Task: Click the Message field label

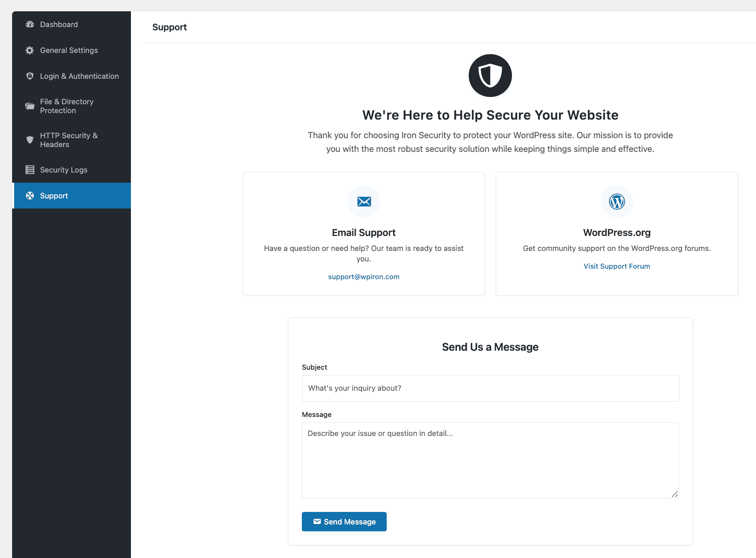Action: [x=316, y=415]
